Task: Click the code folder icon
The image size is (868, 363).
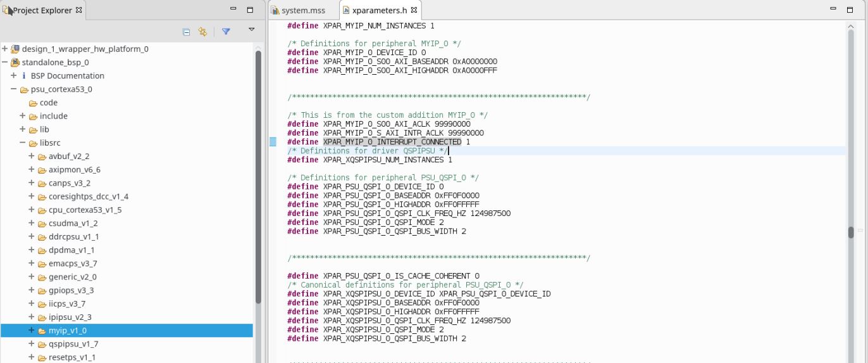Action: (33, 103)
